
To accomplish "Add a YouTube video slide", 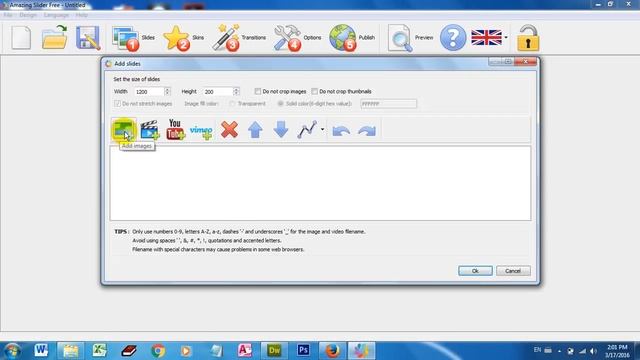I will [176, 130].
